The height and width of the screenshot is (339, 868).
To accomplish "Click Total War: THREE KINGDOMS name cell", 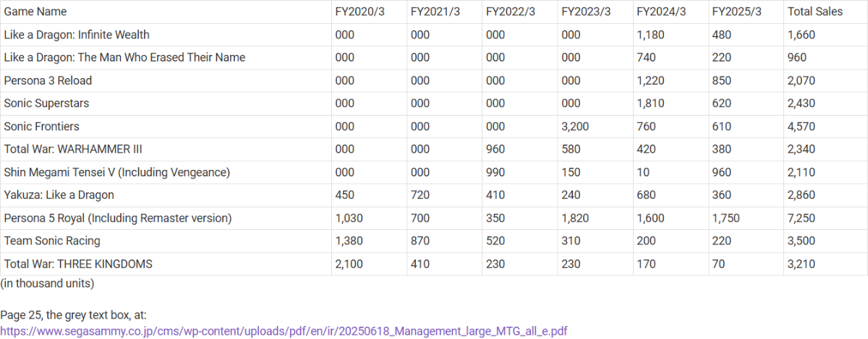I will (78, 265).
